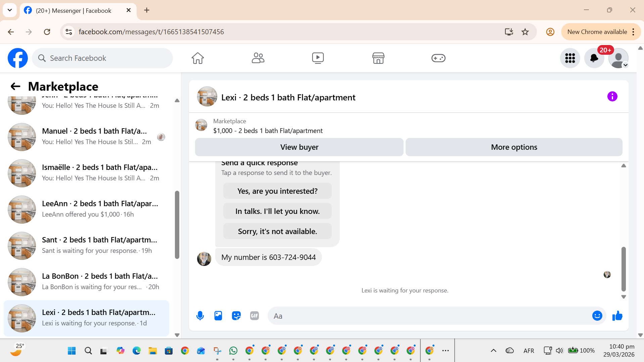Open WhatsApp from the taskbar
The height and width of the screenshot is (362, 644).
(x=233, y=351)
